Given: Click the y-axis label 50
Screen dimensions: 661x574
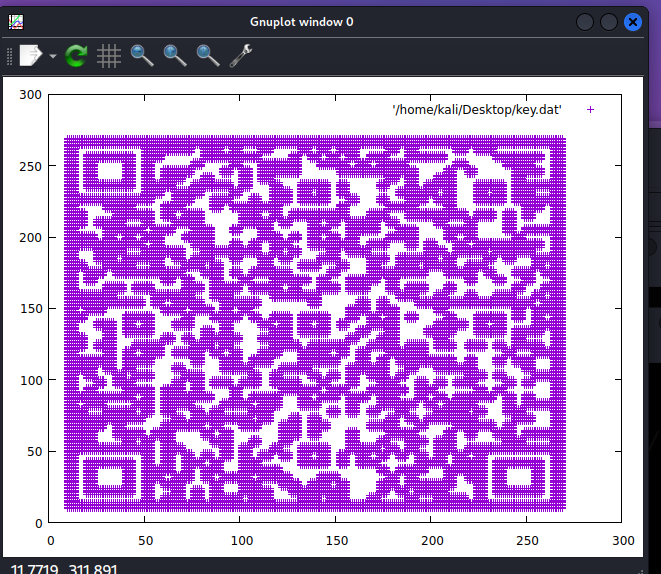Looking at the screenshot, I should tap(35, 452).
